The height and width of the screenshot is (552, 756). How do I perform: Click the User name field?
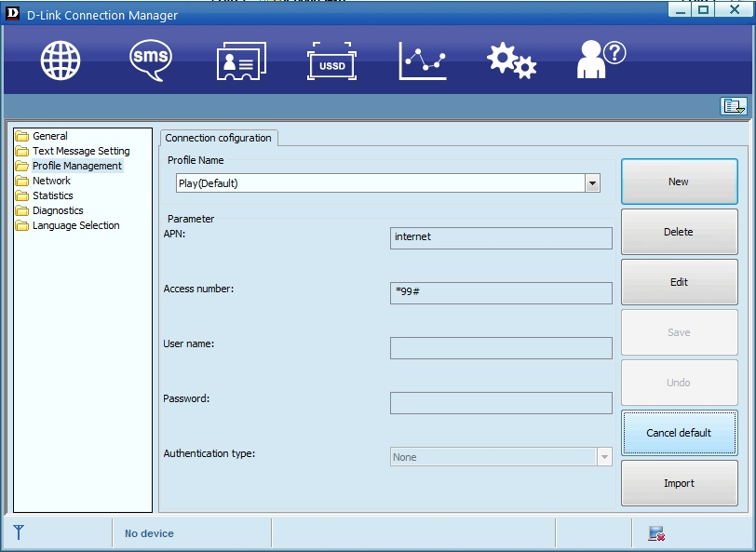[x=501, y=348]
